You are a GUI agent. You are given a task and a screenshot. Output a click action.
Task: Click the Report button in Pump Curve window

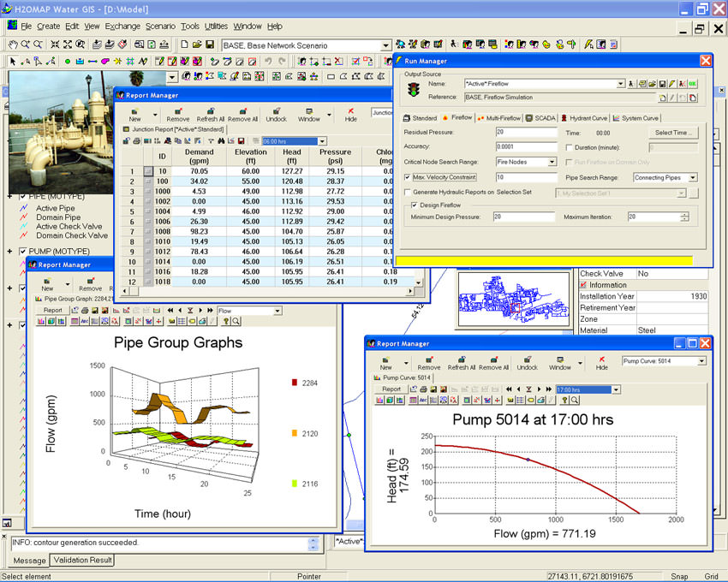391,389
